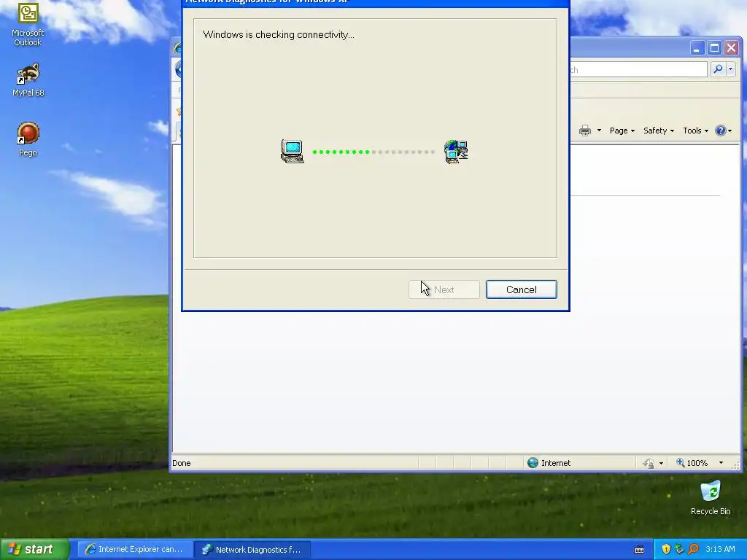Focus the Internet Explorer search box

(x=638, y=69)
